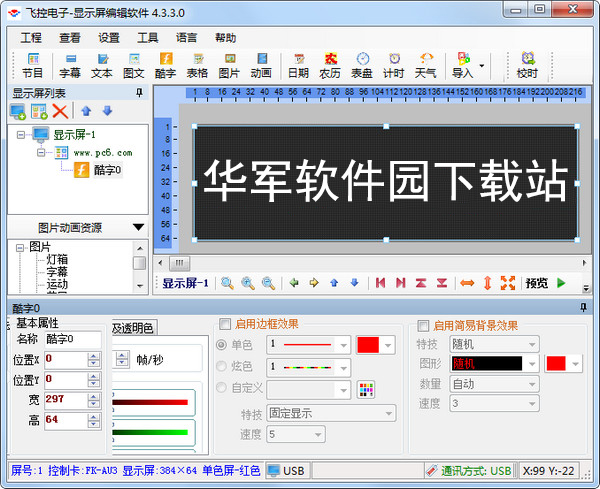This screenshot has width=600, height=489.
Task: Click the zoom in magnifier icon
Action: [x=248, y=283]
